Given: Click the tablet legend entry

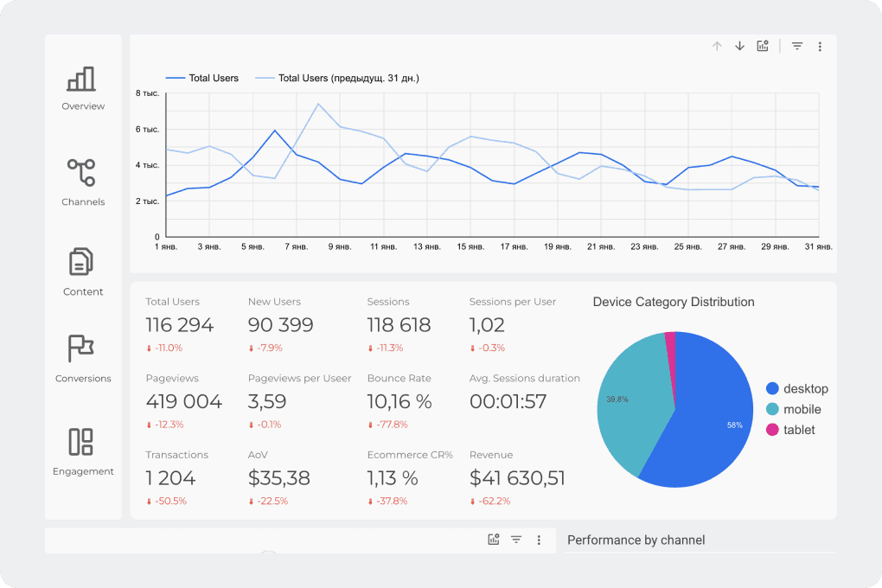Looking at the screenshot, I should 790,430.
